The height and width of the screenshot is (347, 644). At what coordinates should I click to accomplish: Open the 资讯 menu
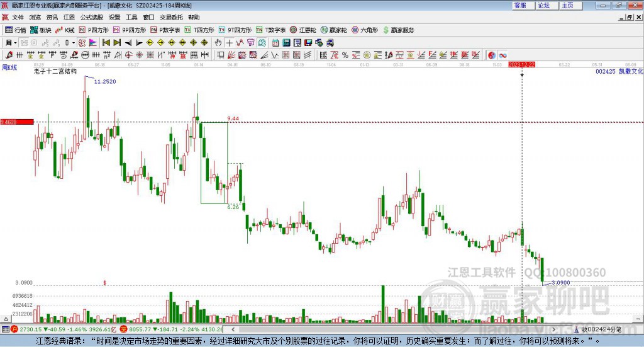click(x=52, y=17)
